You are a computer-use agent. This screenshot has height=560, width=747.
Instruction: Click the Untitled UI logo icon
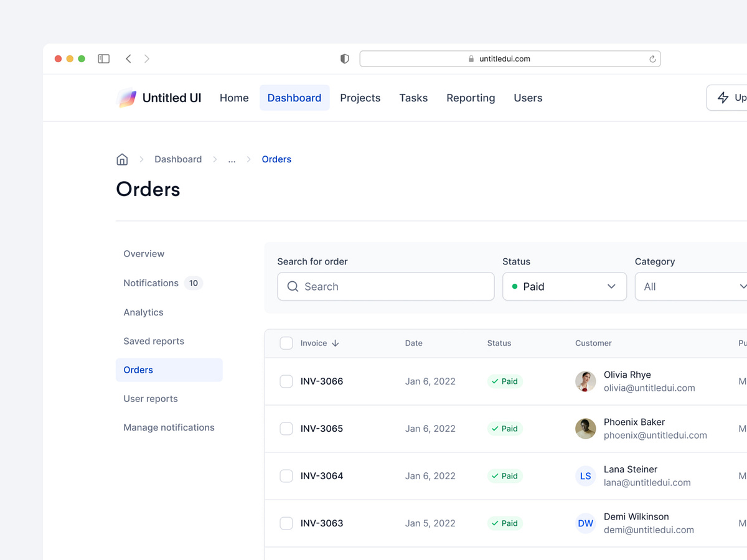click(126, 98)
